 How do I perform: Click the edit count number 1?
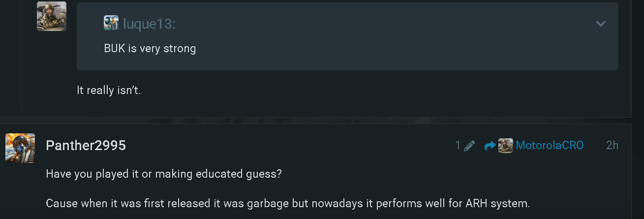pos(458,146)
